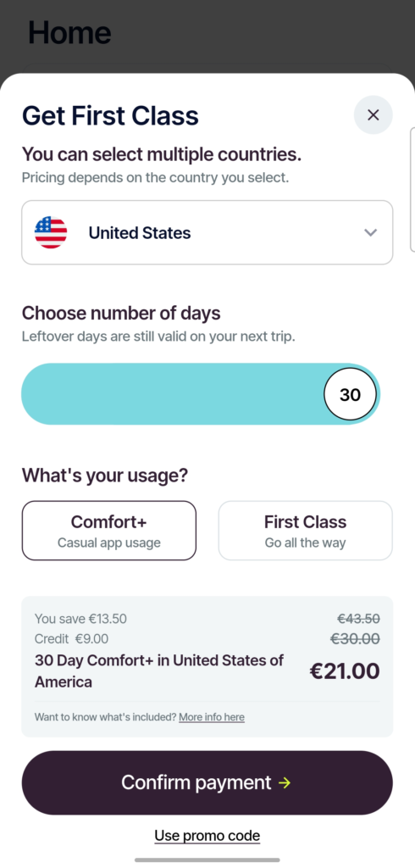The image size is (415, 868).
Task: Tap the Choose number of days heading
Action: [121, 313]
